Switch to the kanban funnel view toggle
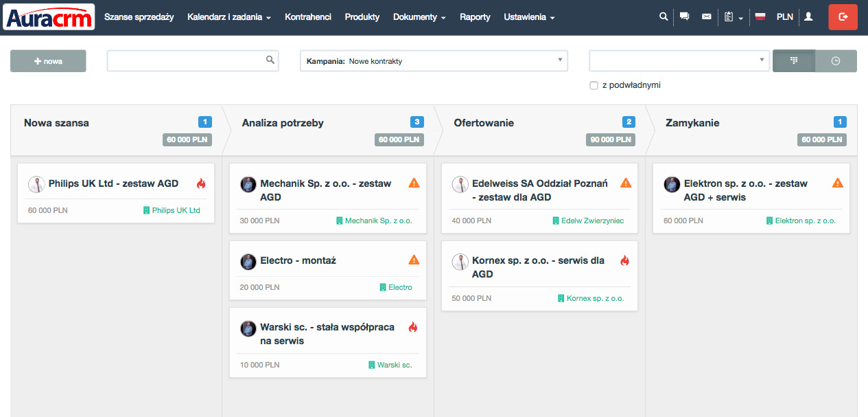Viewport: 868px width, 417px height. [793, 60]
